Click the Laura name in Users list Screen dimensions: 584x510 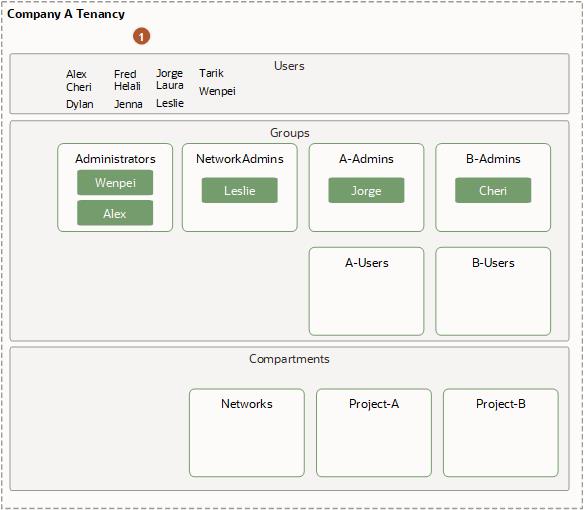pyautogui.click(x=169, y=85)
